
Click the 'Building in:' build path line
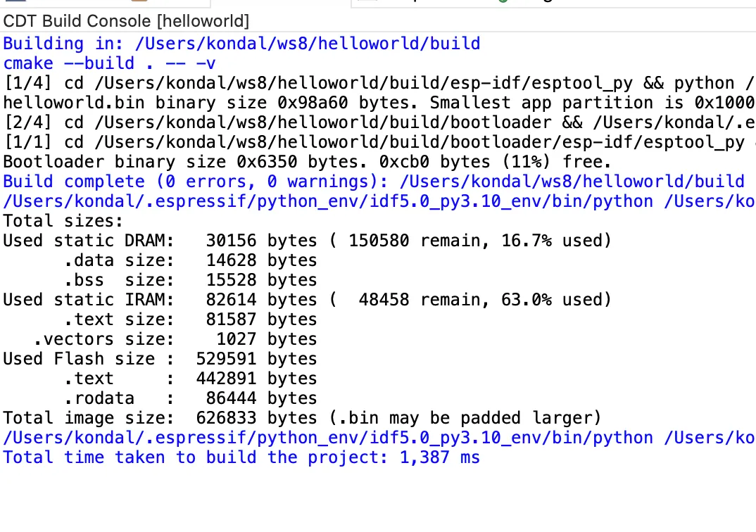click(241, 44)
